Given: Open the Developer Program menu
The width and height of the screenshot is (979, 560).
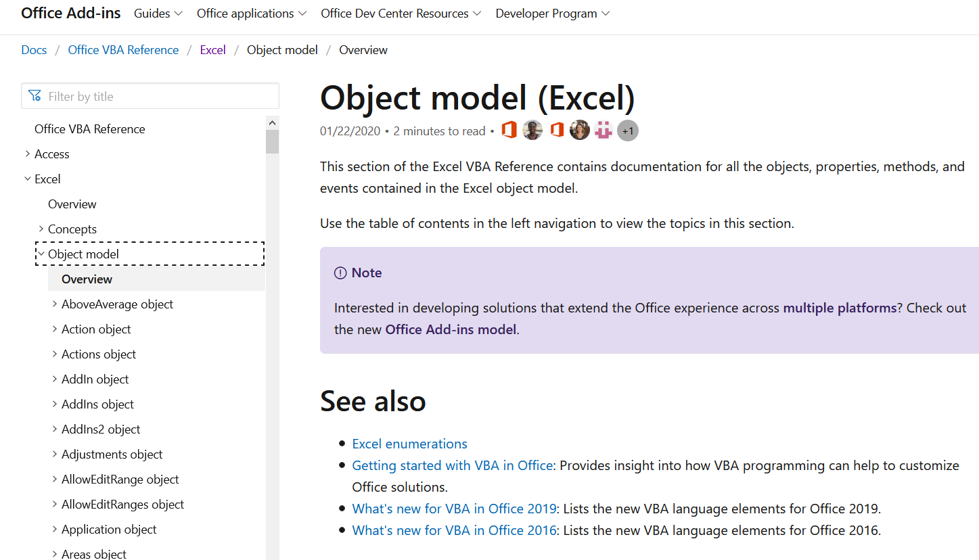Looking at the screenshot, I should (552, 14).
